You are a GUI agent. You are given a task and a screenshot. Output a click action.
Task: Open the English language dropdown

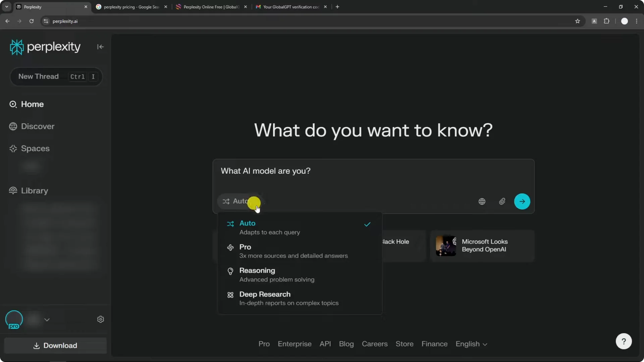[x=472, y=344]
